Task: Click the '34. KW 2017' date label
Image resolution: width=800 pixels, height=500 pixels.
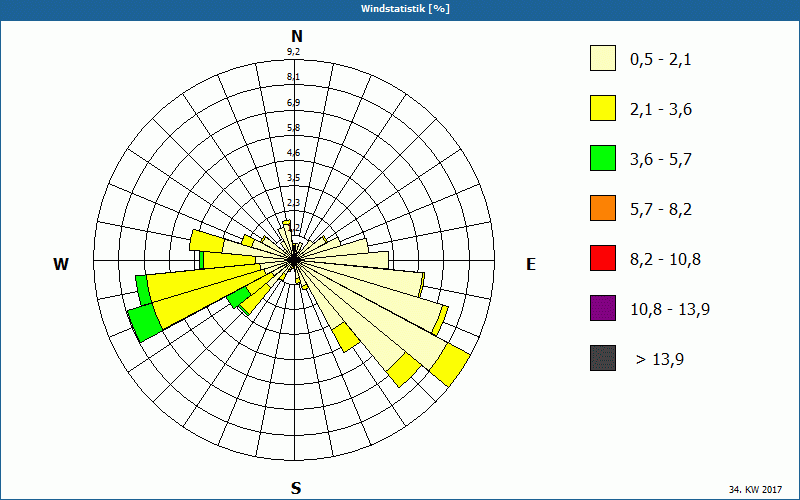Action: 755,489
